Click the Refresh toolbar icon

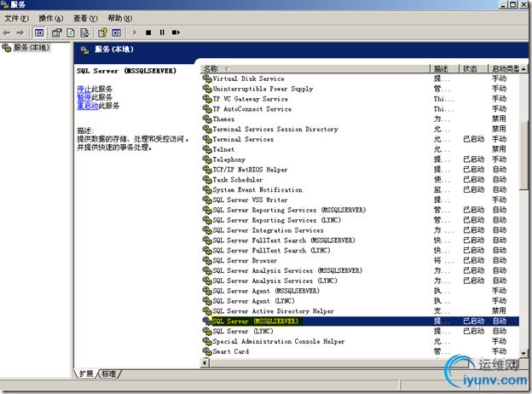pos(71,33)
